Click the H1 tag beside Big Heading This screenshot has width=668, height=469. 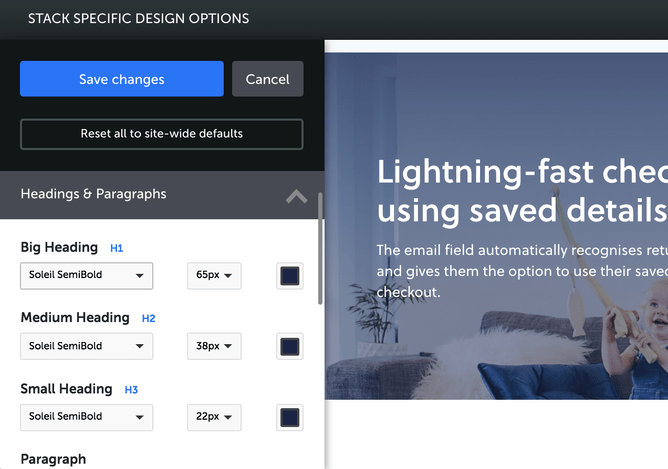[x=116, y=248]
